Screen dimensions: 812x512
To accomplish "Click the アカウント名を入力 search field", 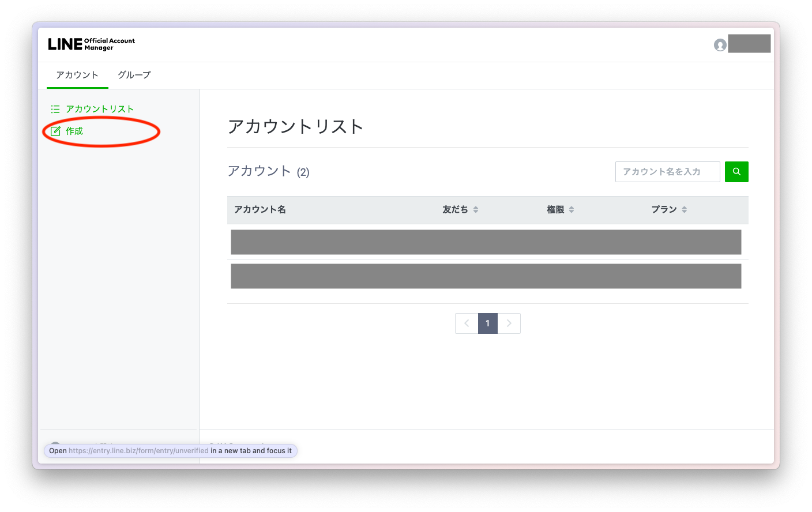I will click(x=667, y=171).
